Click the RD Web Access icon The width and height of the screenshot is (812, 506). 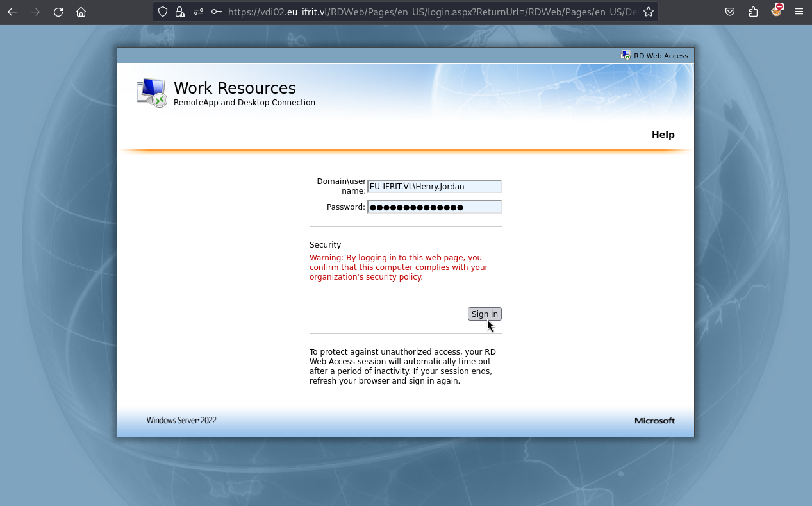point(626,55)
